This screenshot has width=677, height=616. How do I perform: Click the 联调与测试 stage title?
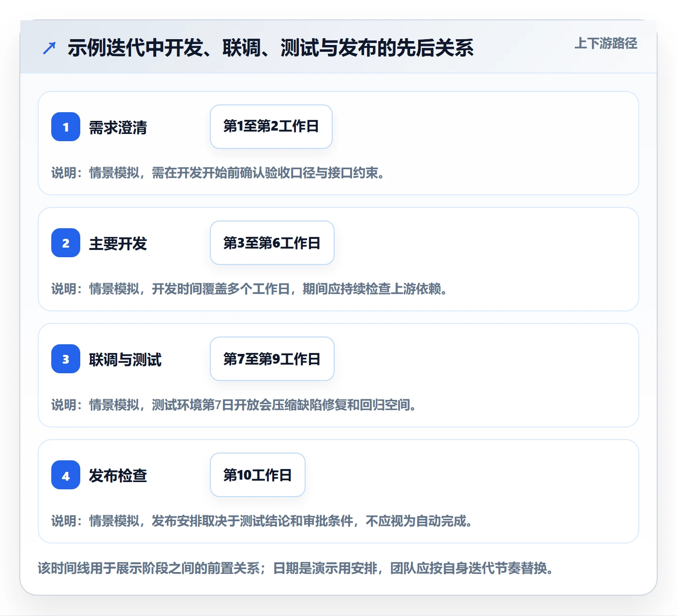click(125, 359)
